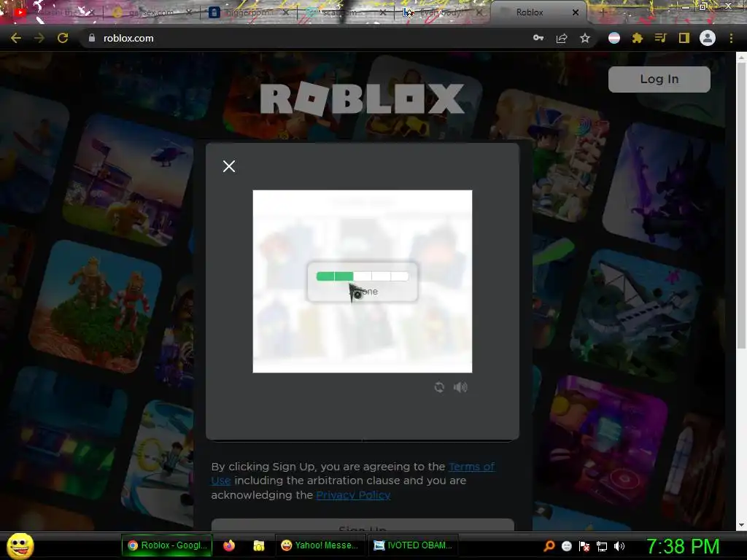This screenshot has height=560, width=747.
Task: Switch to the audio captcha challenge
Action: point(460,387)
